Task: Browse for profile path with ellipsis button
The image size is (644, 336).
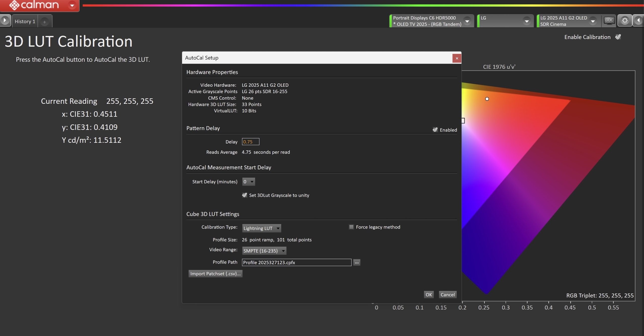Action: [357, 262]
